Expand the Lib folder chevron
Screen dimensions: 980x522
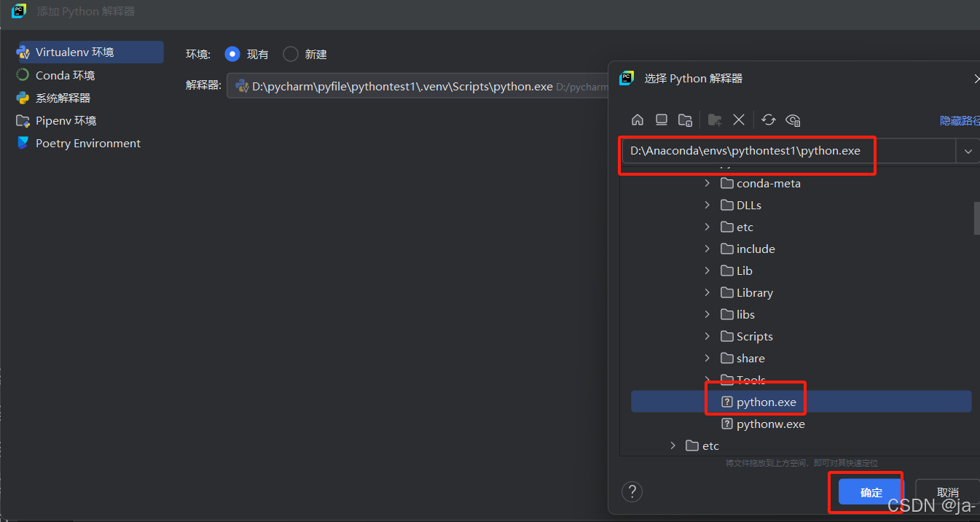point(707,271)
